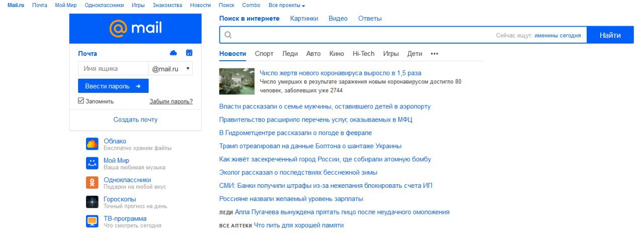Open the @mail.ru domain dropdown
Image resolution: width=644 pixels, height=234 pixels.
pyautogui.click(x=171, y=69)
